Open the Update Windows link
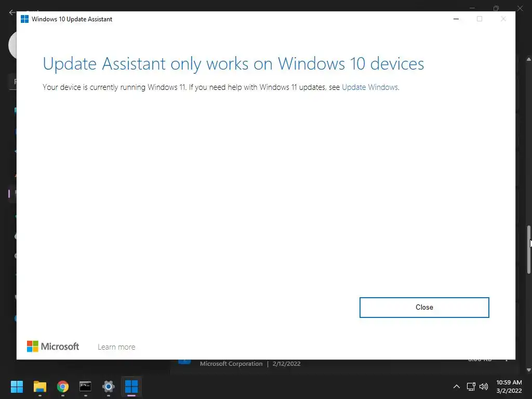Screen dimensions: 532x399 click(x=369, y=87)
